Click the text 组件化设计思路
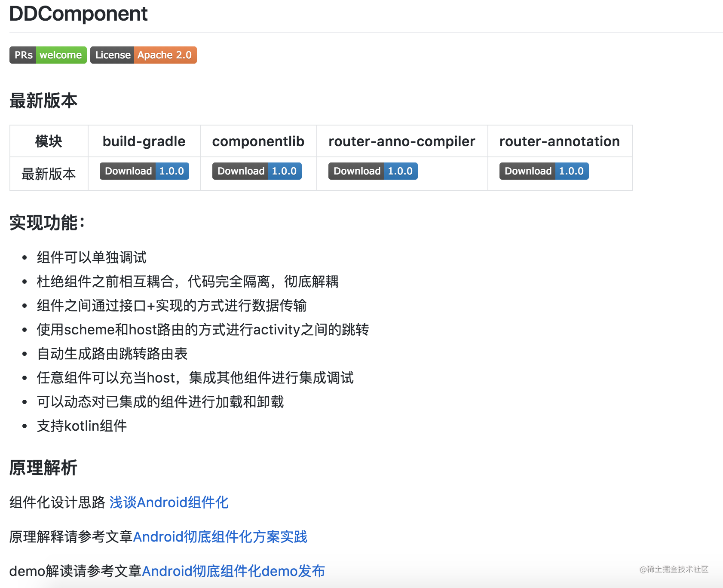This screenshot has height=588, width=723. [x=57, y=502]
